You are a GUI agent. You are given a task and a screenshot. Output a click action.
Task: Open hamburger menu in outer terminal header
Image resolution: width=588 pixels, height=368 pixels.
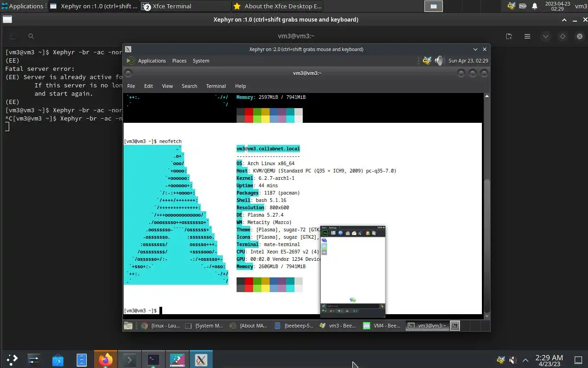click(527, 36)
